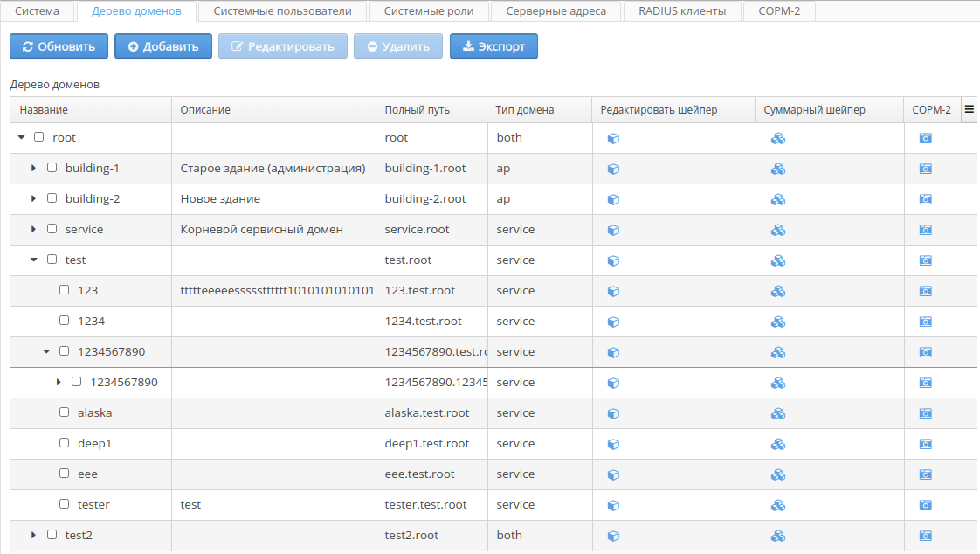980x554 pixels.
Task: Sort by Тип домена column header
Action: [x=524, y=110]
